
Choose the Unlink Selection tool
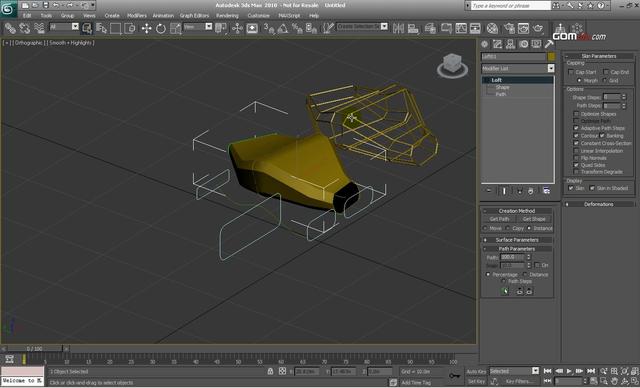point(24,28)
